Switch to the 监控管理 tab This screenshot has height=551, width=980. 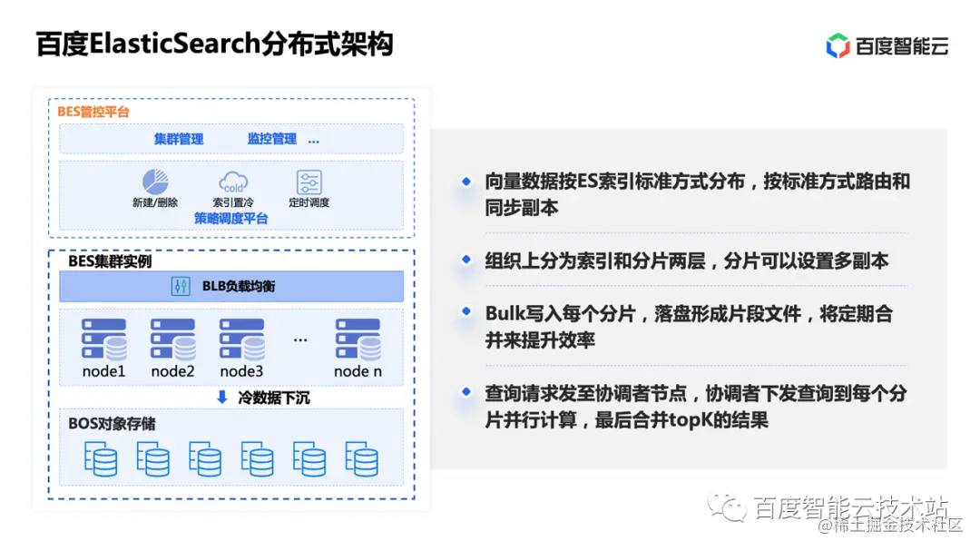[271, 139]
